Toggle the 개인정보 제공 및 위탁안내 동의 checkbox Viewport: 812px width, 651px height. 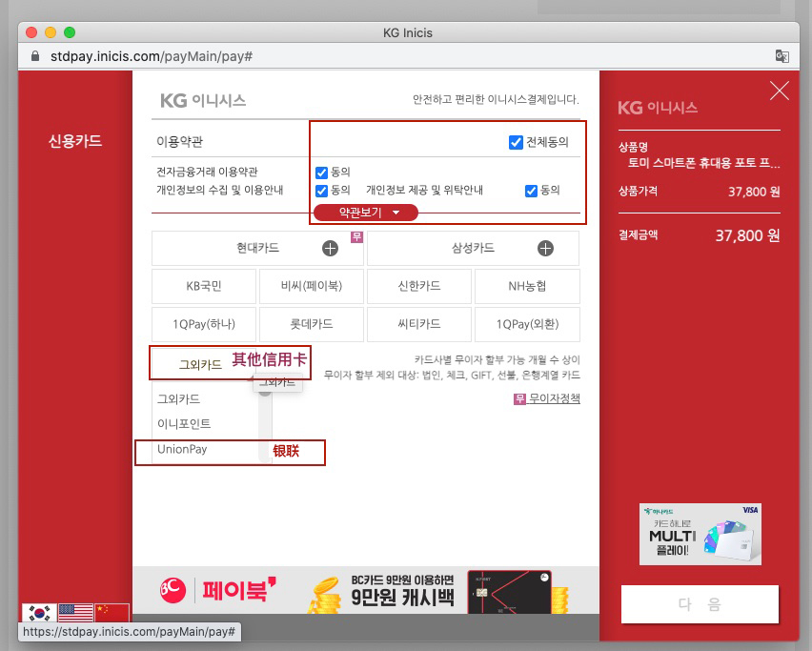(x=531, y=191)
